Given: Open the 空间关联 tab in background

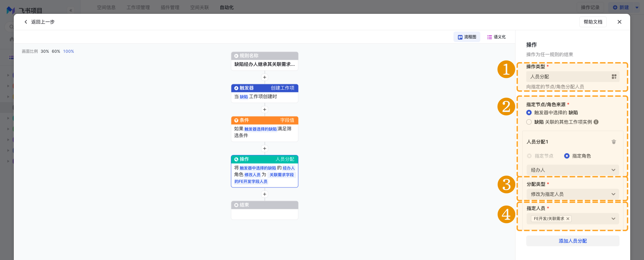Looking at the screenshot, I should pyautogui.click(x=200, y=7).
